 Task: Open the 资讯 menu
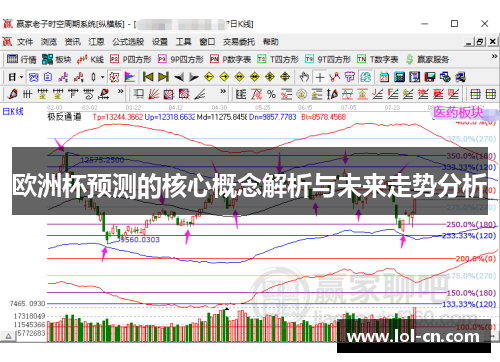[73, 42]
